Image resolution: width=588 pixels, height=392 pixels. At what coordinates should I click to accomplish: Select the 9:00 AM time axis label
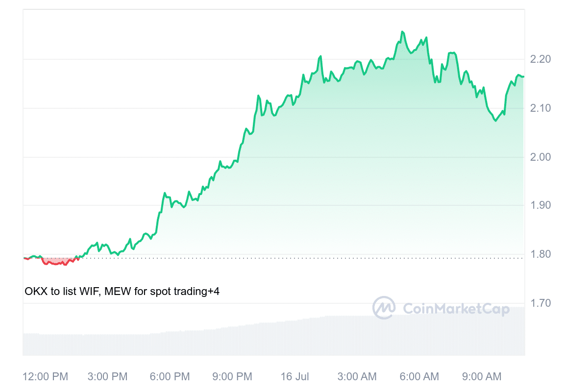point(482,377)
